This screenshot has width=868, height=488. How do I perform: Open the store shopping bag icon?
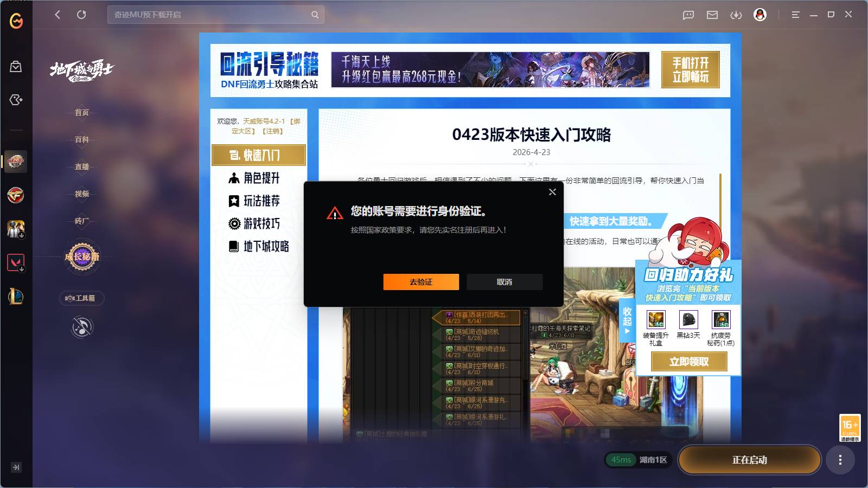16,66
